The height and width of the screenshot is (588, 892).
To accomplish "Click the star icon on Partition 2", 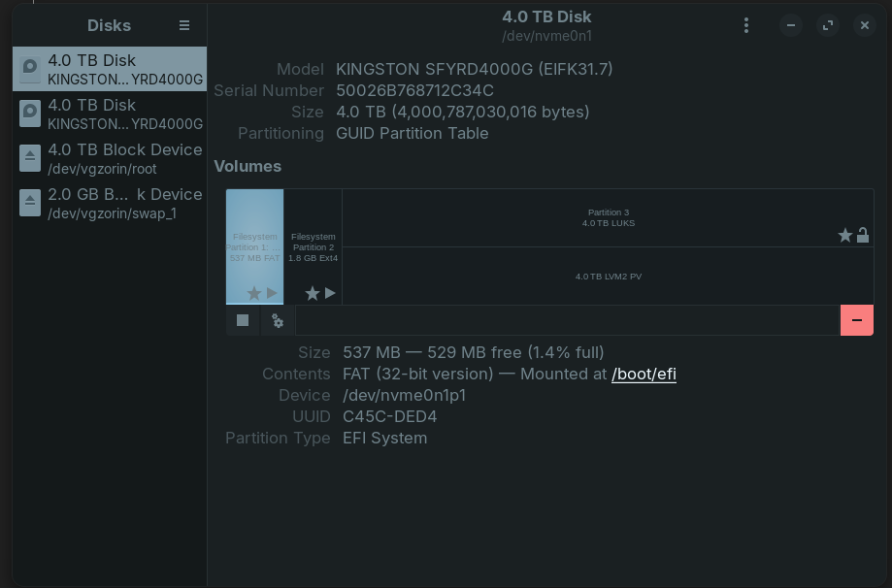I will point(312,293).
